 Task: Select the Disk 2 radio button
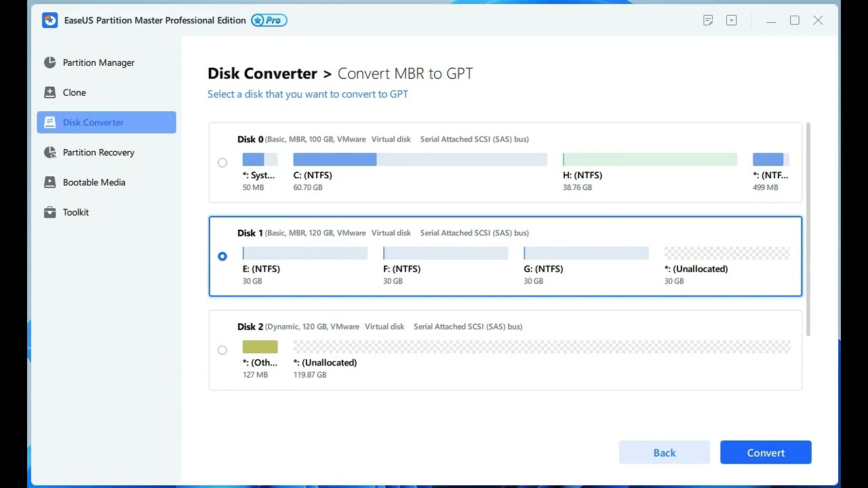click(x=222, y=350)
